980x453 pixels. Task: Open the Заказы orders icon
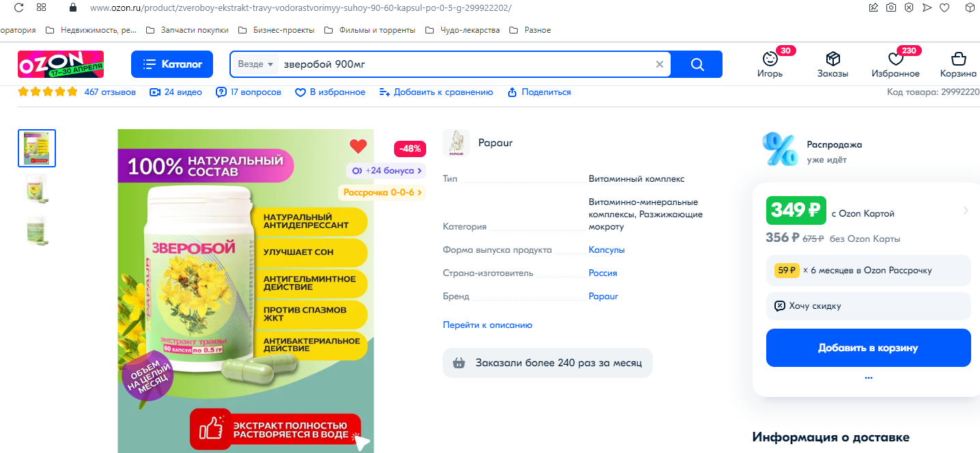point(832,64)
